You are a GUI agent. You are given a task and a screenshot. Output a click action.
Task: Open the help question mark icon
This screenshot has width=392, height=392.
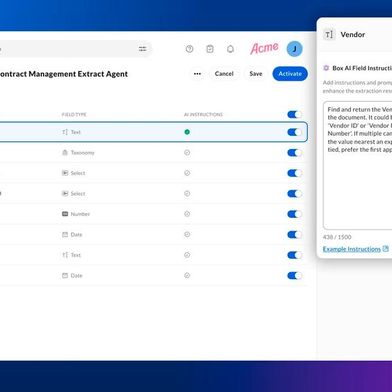pos(189,49)
